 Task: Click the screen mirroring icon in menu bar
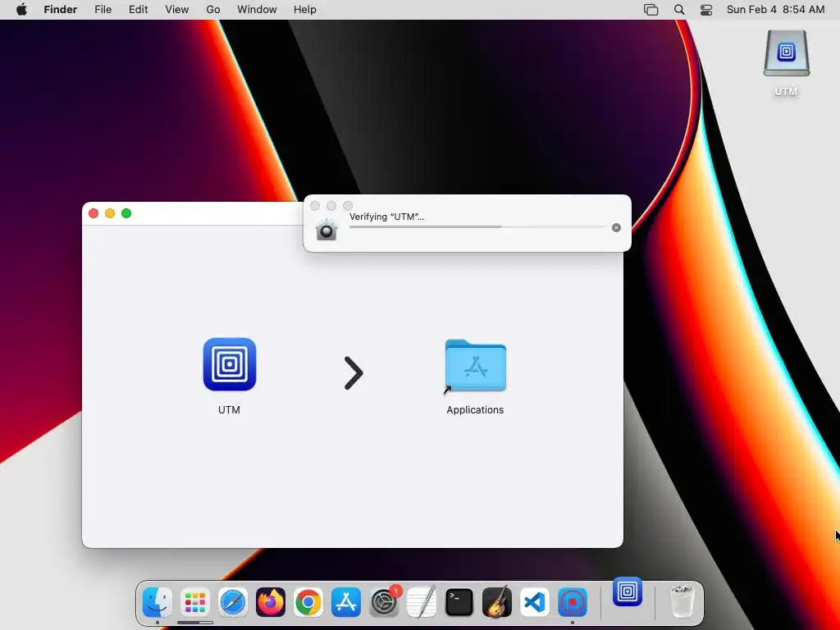[x=651, y=10]
